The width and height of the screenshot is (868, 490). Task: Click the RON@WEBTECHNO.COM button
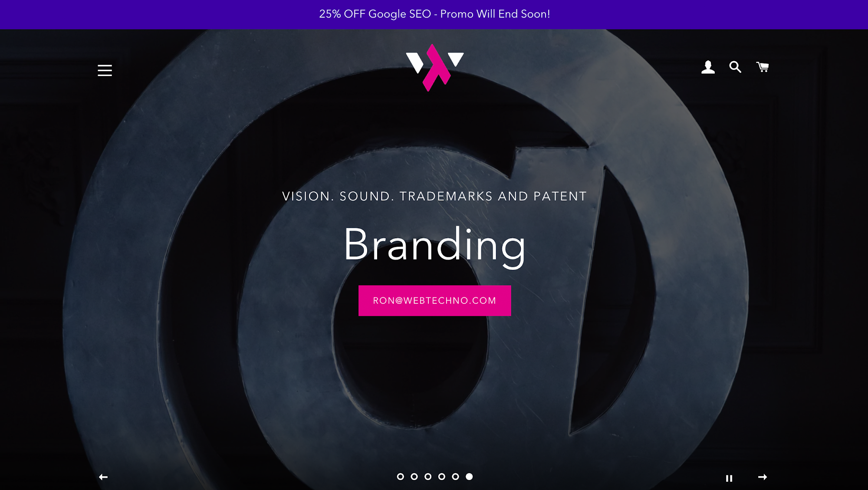[434, 300]
